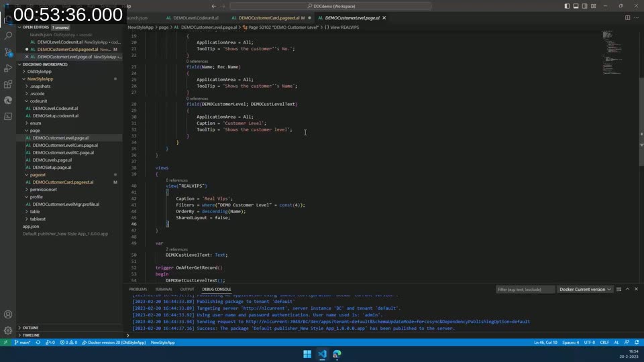Screen dimensions: 644x362
Task: Click View REALVIPS breadcrumb
Action: [341, 27]
